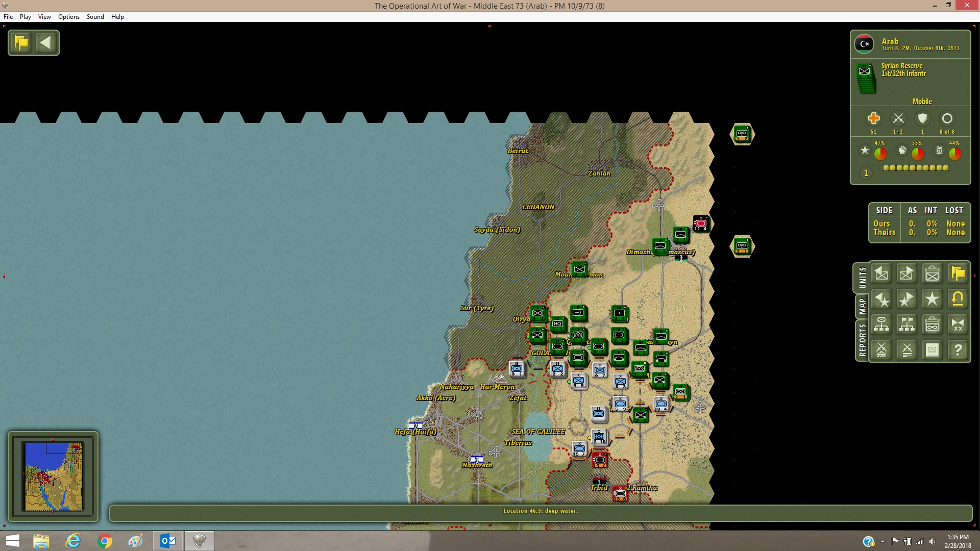Click next formation star-arrow icon

[907, 299]
